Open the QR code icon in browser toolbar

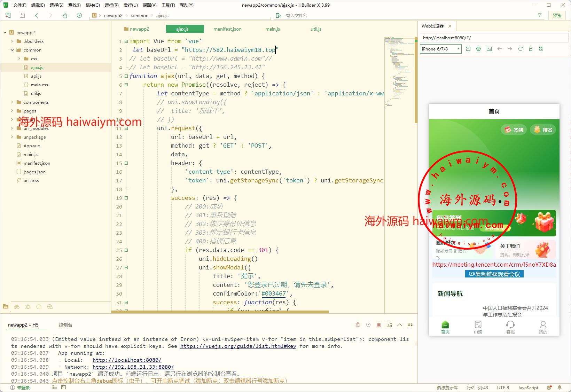coord(541,49)
